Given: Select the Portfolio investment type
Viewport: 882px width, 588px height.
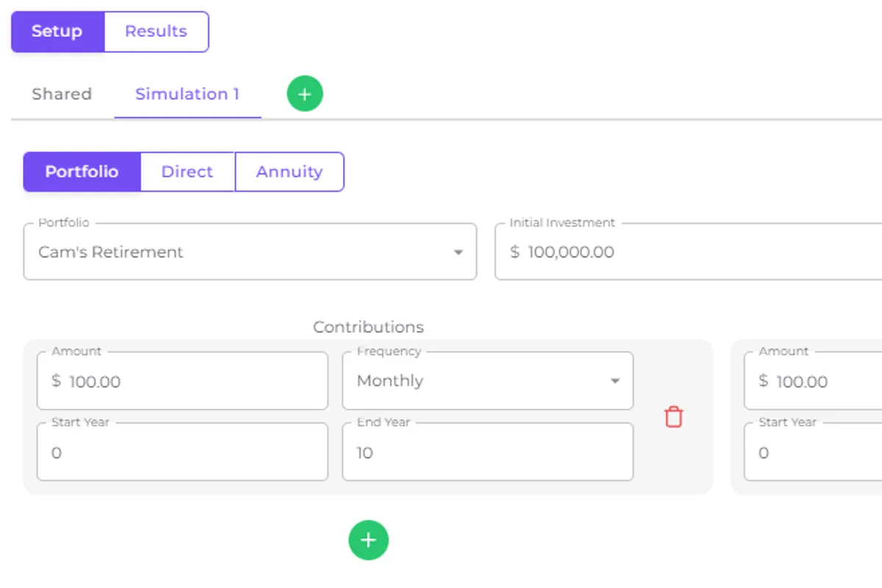Looking at the screenshot, I should 82,171.
